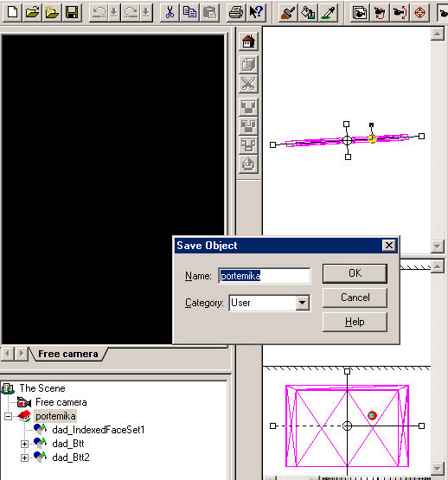Select the eyedropper tool
The width and height of the screenshot is (448, 480).
tap(329, 13)
